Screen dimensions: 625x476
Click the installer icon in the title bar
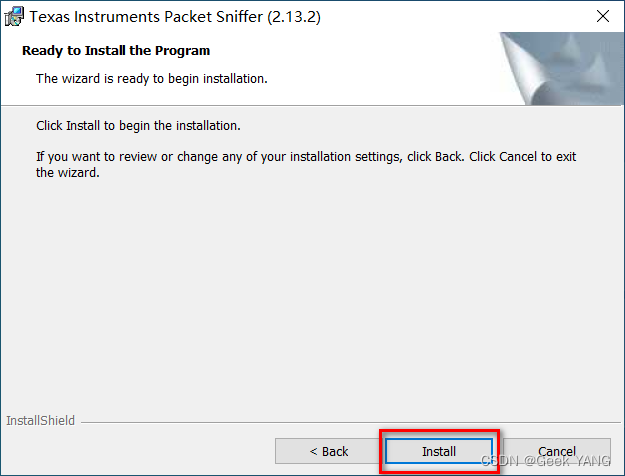(14, 17)
